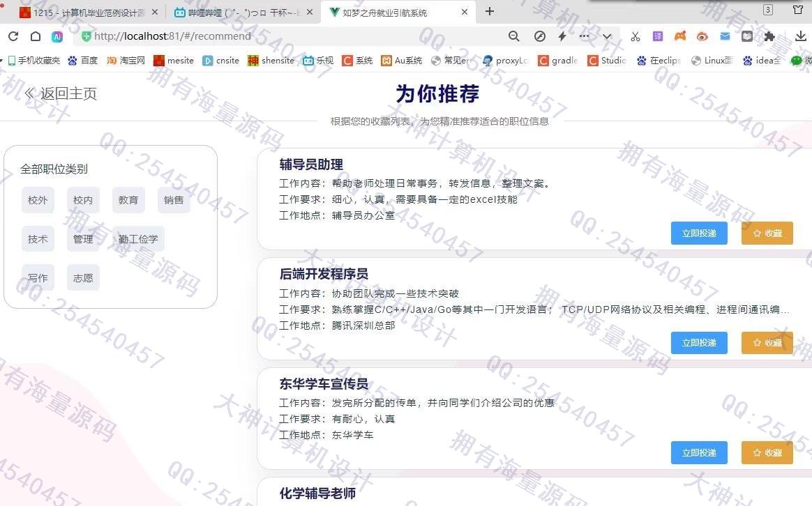Click the dark square extension icon left of the puzzle
812x506 pixels.
746,36
